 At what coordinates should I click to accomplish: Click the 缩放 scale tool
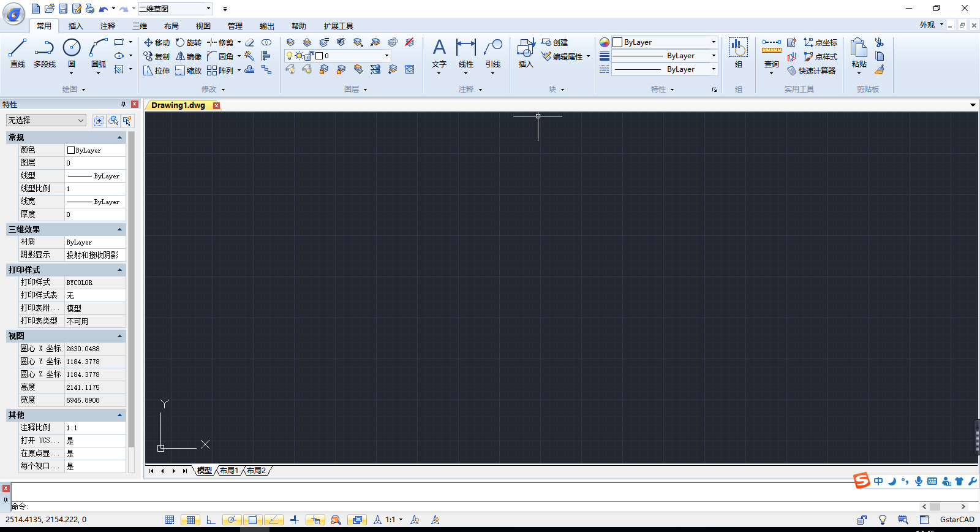[189, 70]
